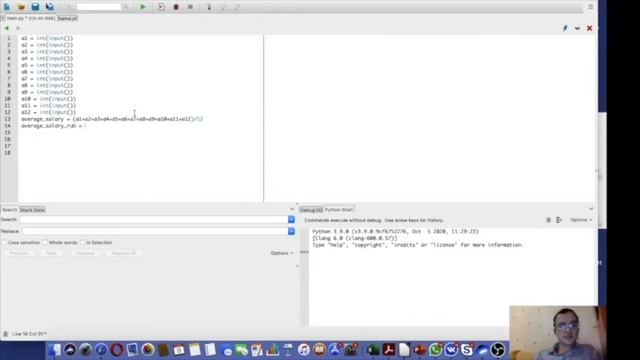Select the Search panel tab
The height and width of the screenshot is (360, 640).
click(x=10, y=210)
